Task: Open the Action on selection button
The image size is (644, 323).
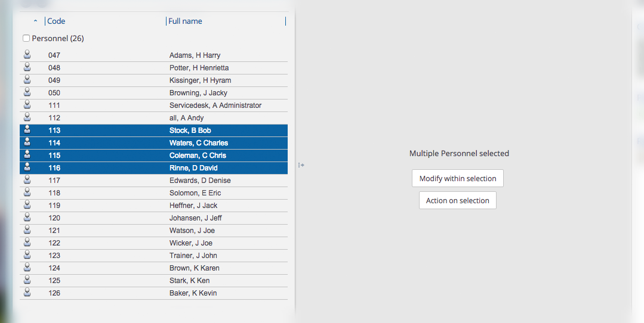Action: (458, 201)
